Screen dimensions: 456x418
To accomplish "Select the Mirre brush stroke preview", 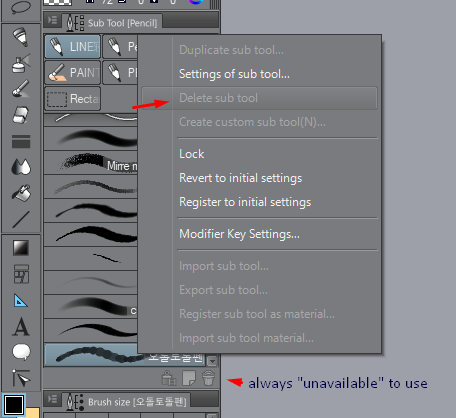I will pos(91,162).
